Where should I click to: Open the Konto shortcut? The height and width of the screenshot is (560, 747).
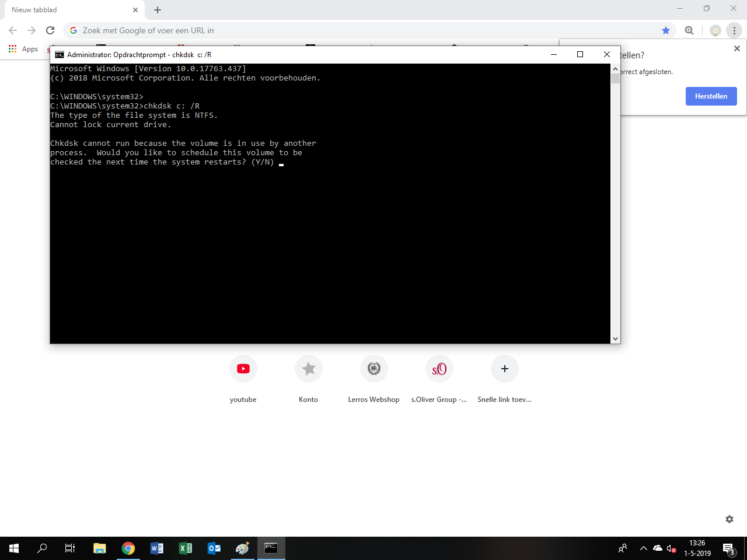(x=309, y=369)
